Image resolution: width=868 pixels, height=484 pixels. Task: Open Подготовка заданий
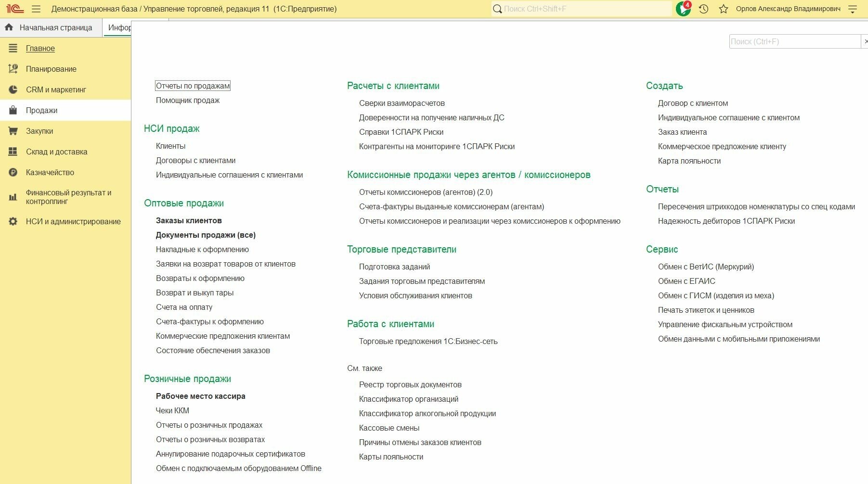click(395, 267)
